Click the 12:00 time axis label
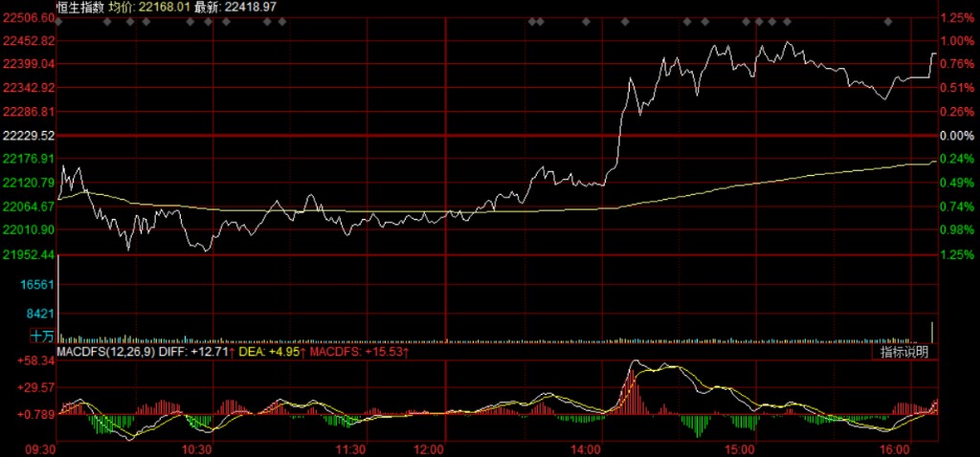This screenshot has height=457, width=980. [x=430, y=449]
